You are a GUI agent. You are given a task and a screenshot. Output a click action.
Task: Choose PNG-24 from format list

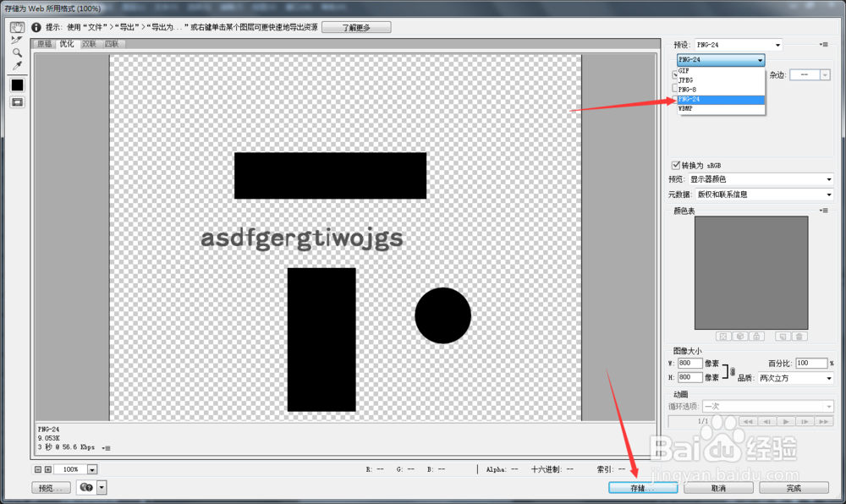pos(721,99)
